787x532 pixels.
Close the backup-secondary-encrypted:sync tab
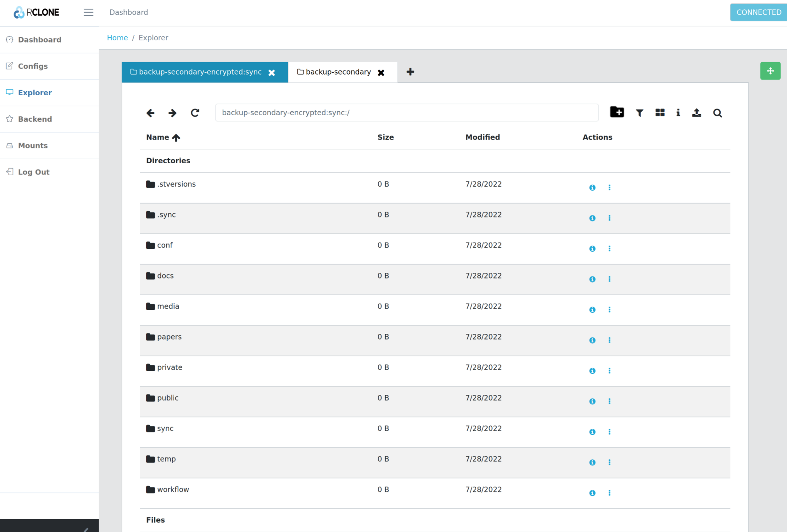pyautogui.click(x=271, y=73)
